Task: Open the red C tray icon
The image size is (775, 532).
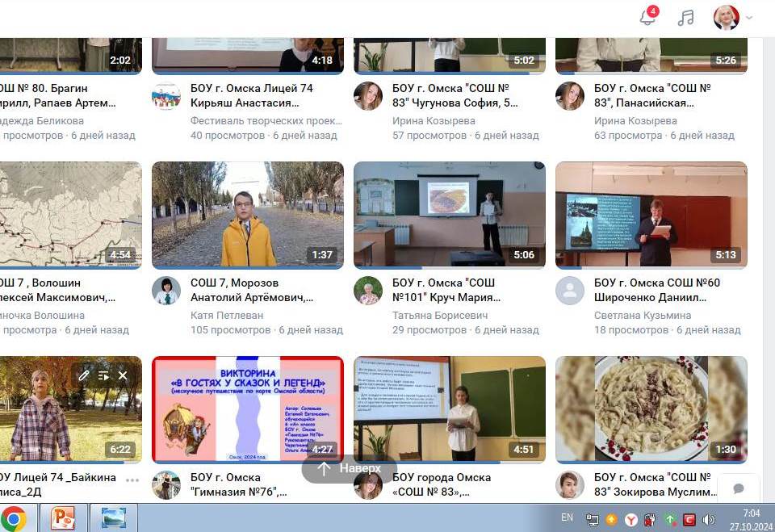Action: [x=689, y=520]
